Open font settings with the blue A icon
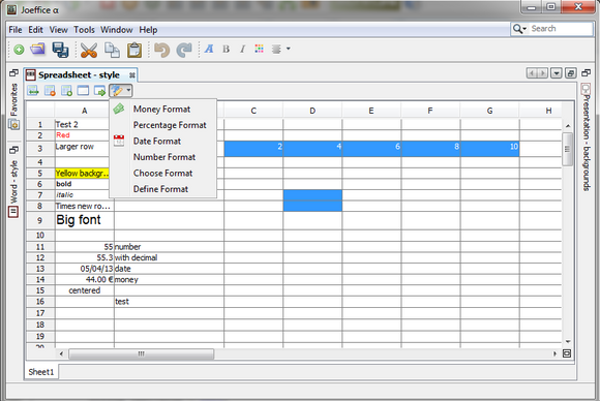600x401 pixels. coord(209,49)
